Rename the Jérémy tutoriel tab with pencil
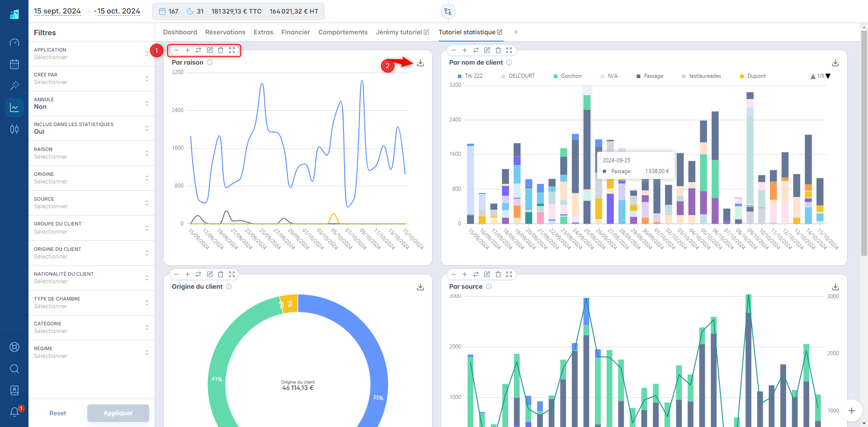The height and width of the screenshot is (427, 868). (x=426, y=32)
